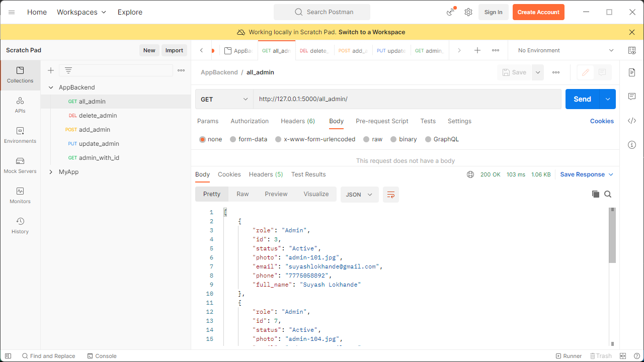Click the request URL field
Screen dimensions: 644x362
point(407,99)
